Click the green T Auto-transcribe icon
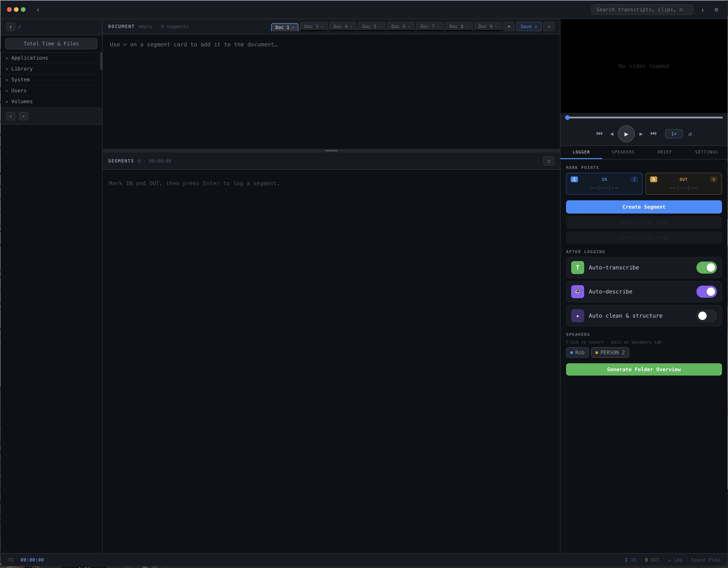This screenshot has width=728, height=568. 577,268
